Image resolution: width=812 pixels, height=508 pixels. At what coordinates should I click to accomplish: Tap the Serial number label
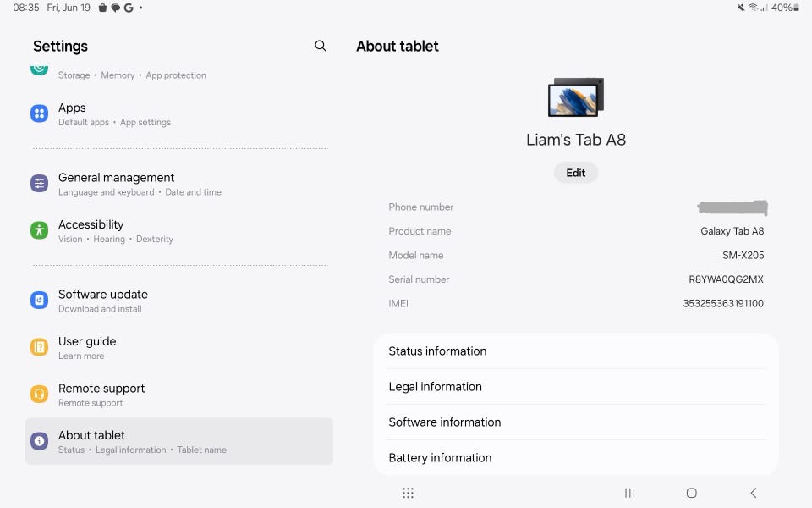pos(419,279)
